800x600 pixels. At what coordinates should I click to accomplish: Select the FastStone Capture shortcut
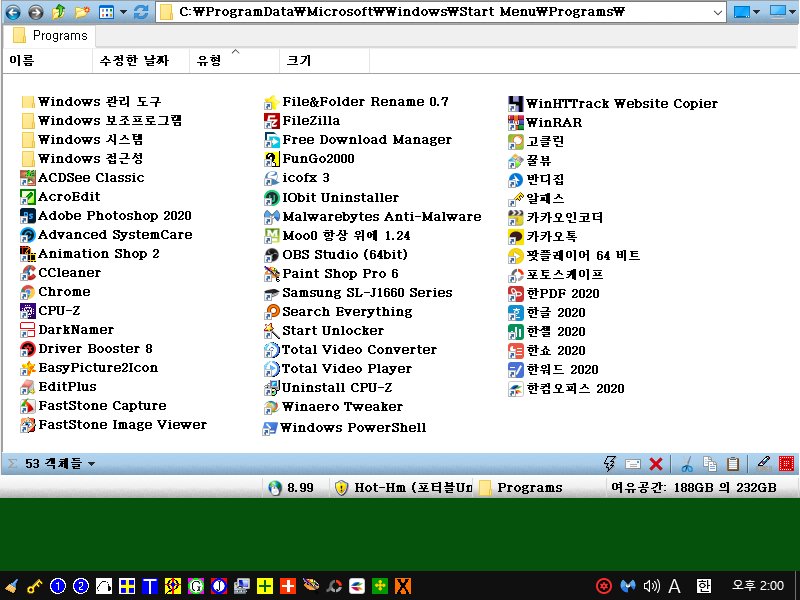click(94, 406)
